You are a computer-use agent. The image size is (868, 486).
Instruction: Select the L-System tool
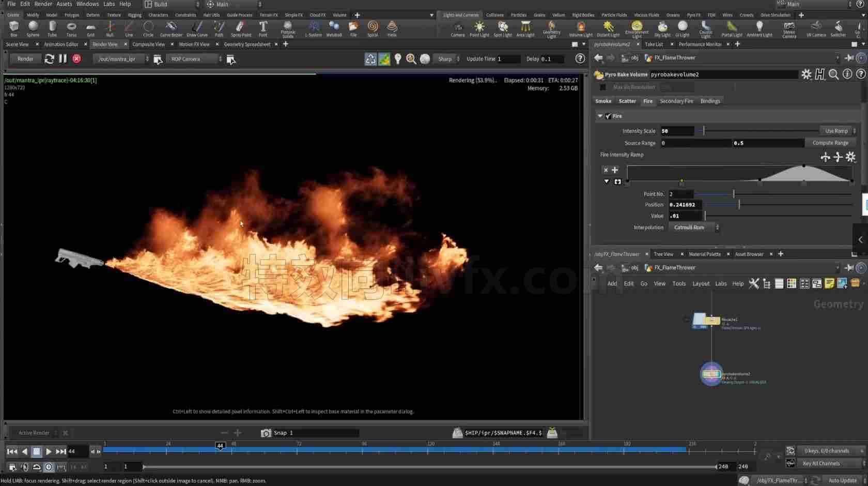[x=313, y=29]
